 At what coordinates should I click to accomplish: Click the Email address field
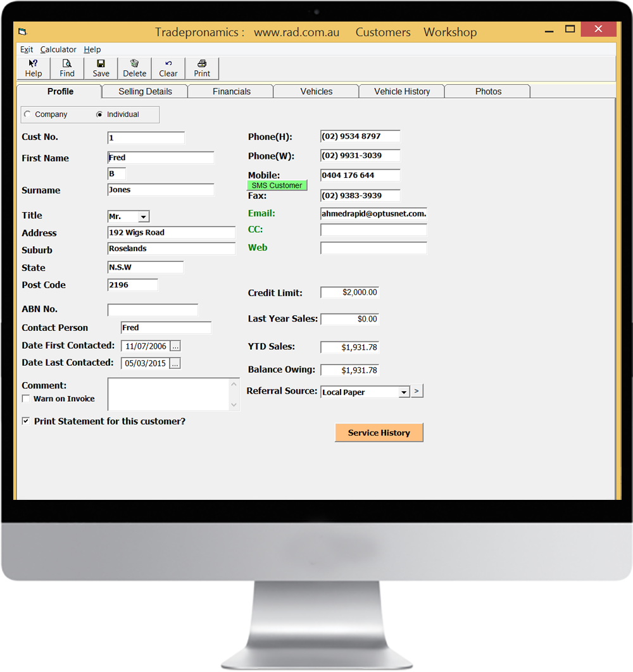pos(373,213)
